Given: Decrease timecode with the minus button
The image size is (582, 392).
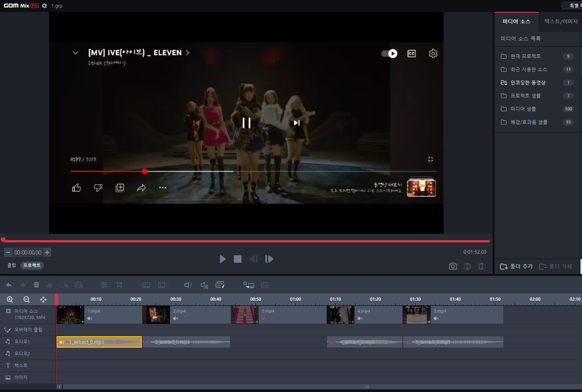Looking at the screenshot, I should 8,252.
